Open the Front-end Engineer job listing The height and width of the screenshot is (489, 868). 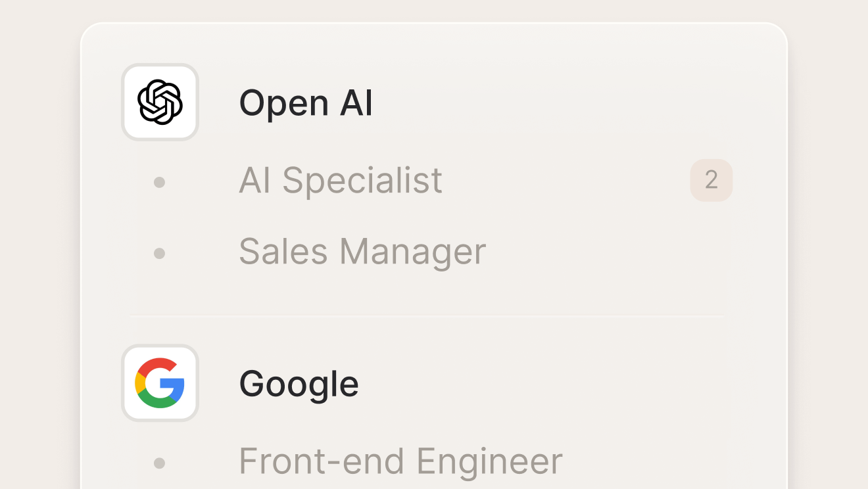pos(400,461)
